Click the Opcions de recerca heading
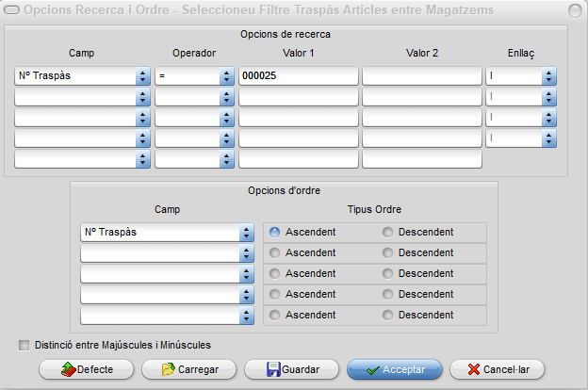The width and height of the screenshot is (588, 390). 286,34
